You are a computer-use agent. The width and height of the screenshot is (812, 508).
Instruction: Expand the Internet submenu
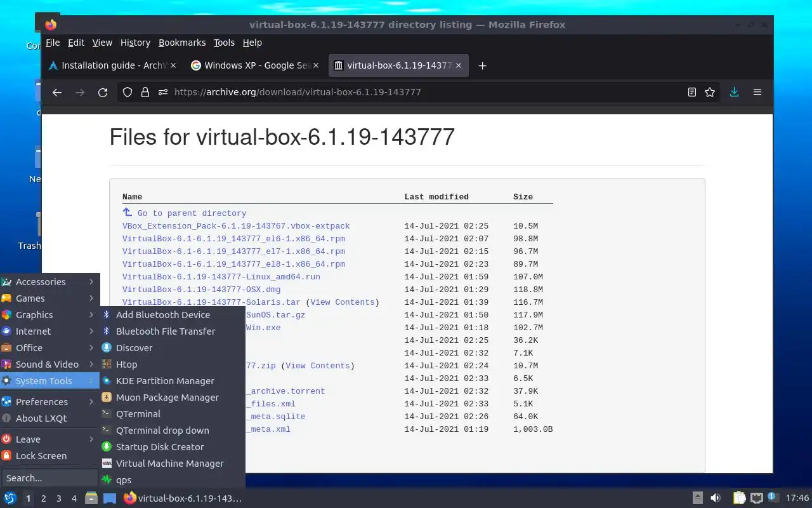click(49, 331)
